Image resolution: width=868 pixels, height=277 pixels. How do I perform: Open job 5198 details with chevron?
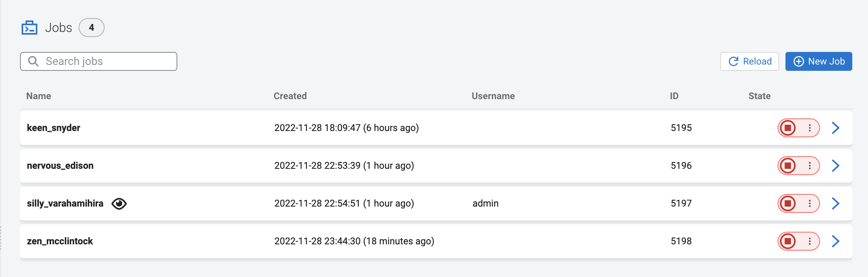click(x=836, y=241)
